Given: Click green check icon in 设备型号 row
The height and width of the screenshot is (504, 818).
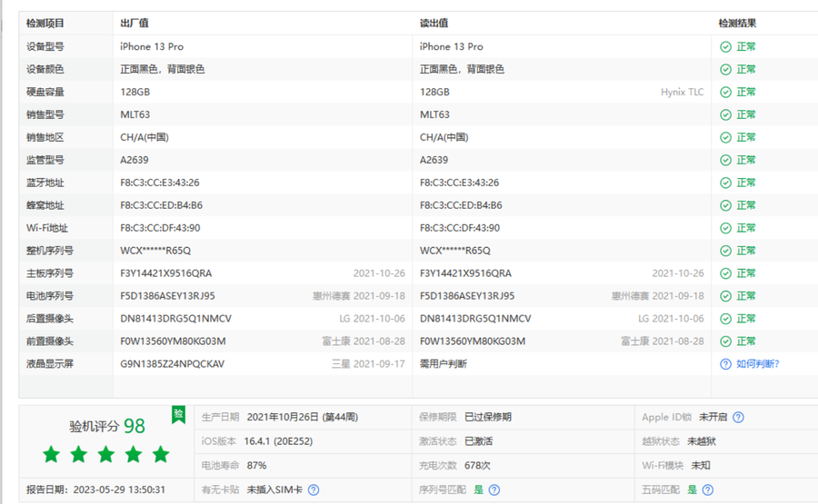Looking at the screenshot, I should (x=725, y=47).
